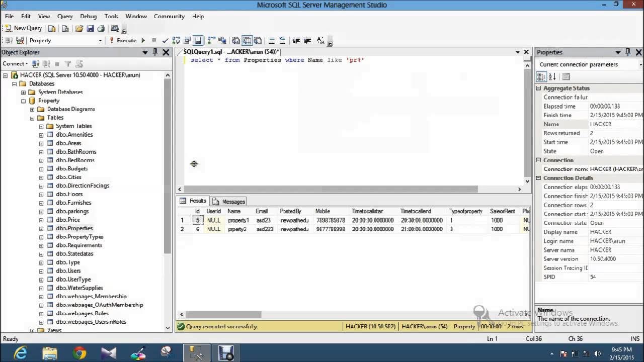Open the Community menu
Viewport: 644px width, 362px height.
169,16
